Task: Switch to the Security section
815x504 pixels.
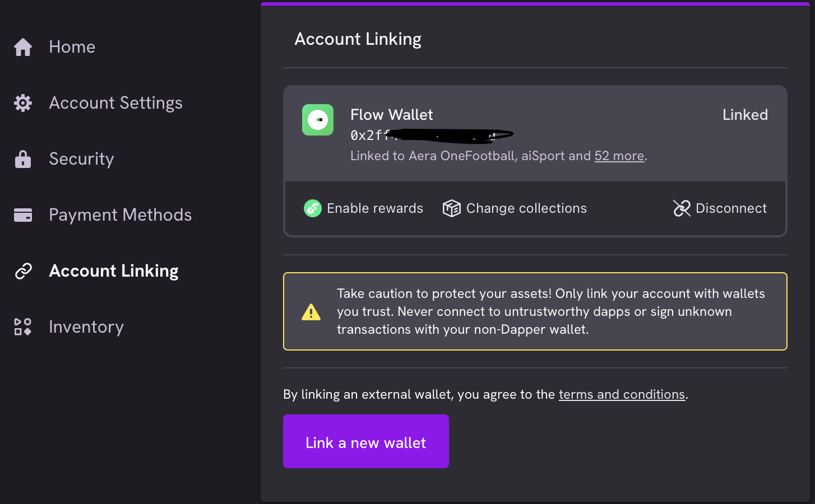Action: (x=81, y=158)
